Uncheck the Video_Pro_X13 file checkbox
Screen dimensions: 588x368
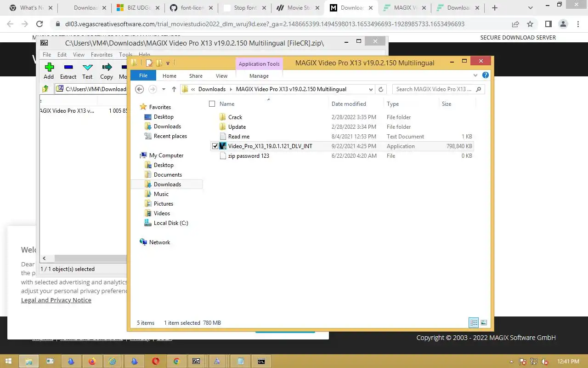[215, 146]
